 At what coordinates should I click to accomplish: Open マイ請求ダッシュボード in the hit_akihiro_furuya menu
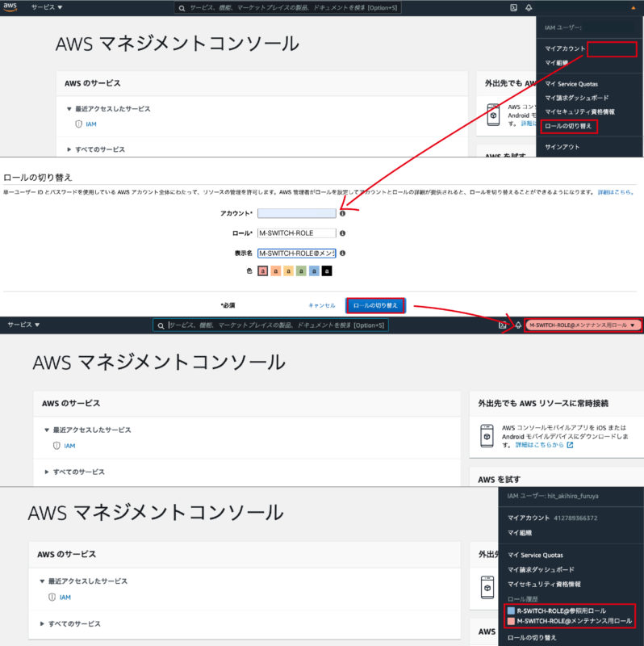[541, 570]
